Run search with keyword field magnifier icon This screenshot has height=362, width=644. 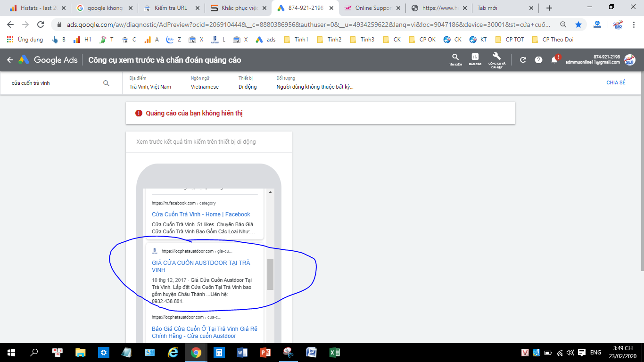coord(106,83)
